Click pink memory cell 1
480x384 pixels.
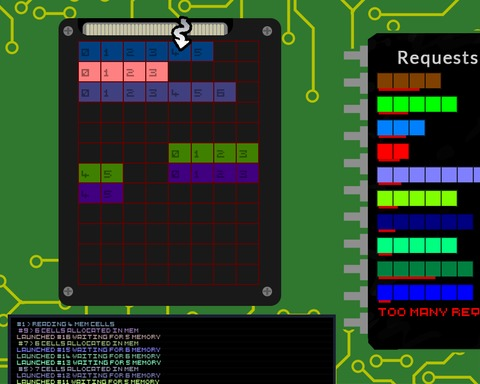pyautogui.click(x=112, y=72)
